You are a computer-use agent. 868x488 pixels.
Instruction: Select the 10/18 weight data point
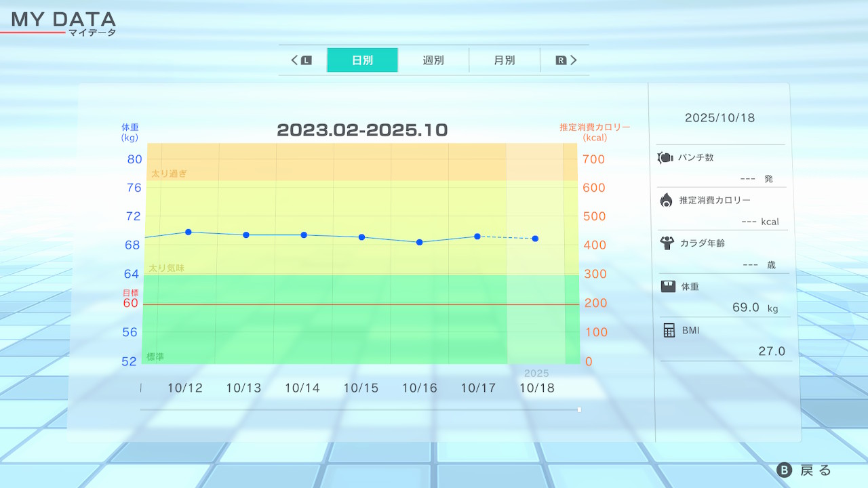[535, 239]
